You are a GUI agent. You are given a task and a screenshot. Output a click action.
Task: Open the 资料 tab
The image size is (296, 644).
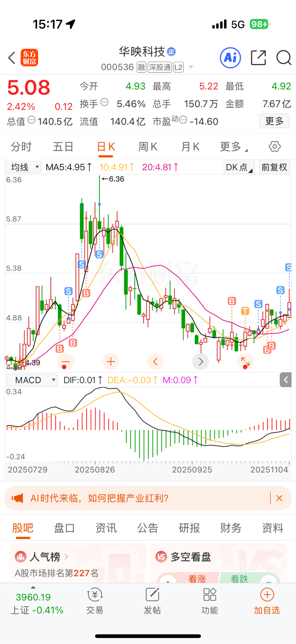[x=272, y=528]
